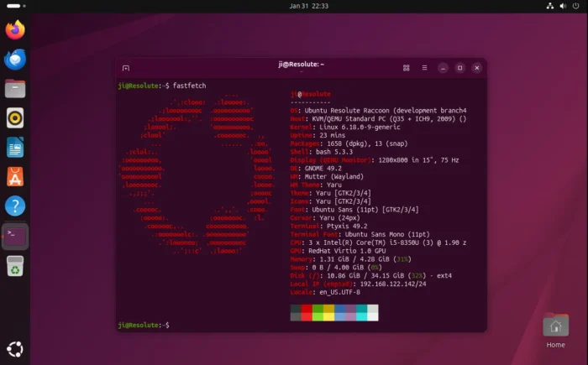Open a new terminal tab

coord(126,67)
